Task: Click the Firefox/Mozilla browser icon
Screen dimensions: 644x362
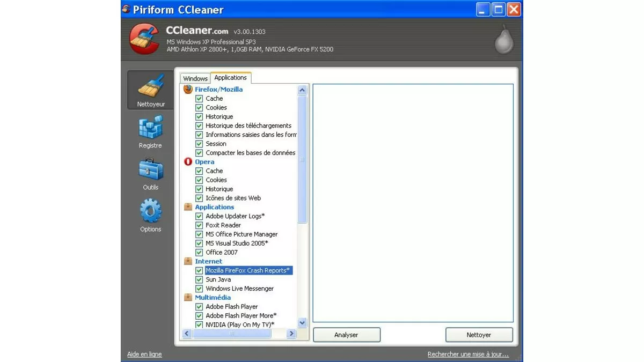Action: (x=187, y=89)
